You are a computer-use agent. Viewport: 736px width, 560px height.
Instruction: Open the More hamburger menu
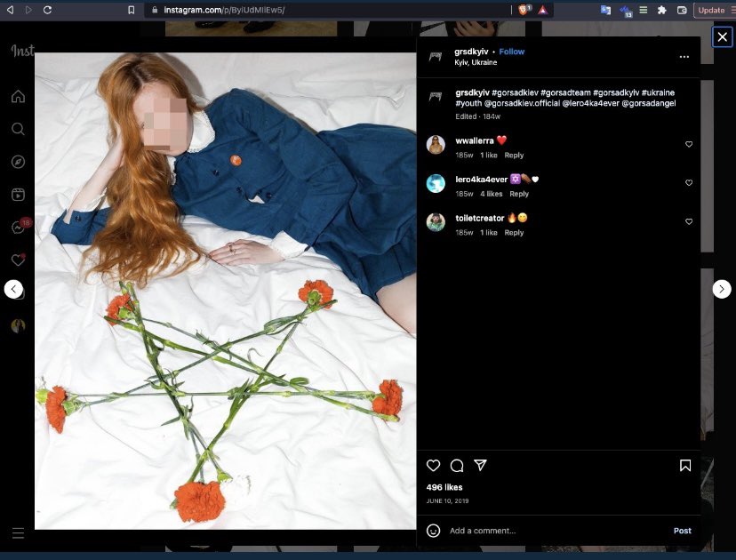click(18, 532)
